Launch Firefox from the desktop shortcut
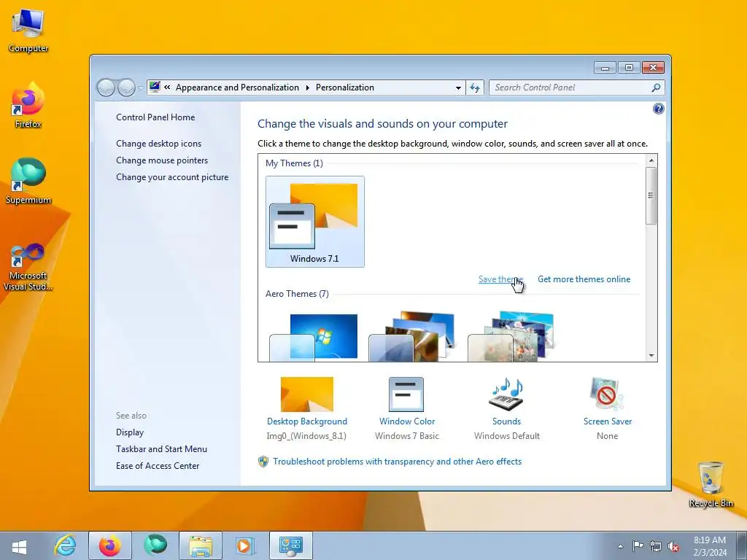This screenshot has width=747, height=560. pos(28,106)
